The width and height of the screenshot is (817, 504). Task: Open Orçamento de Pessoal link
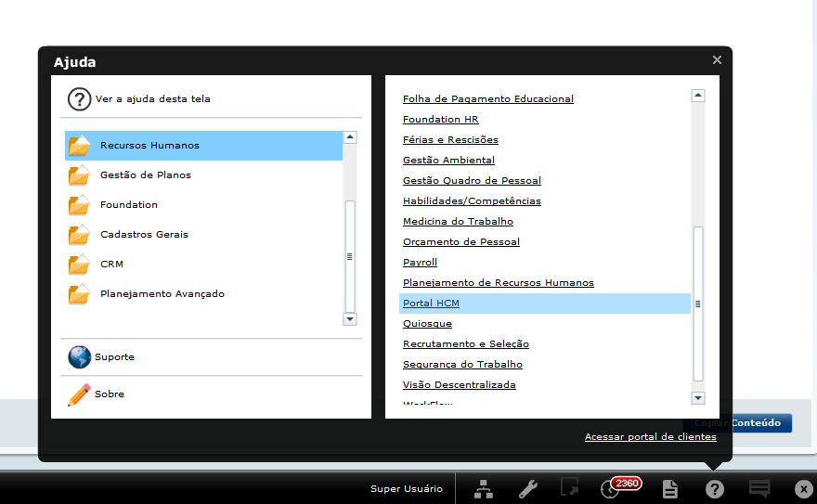coord(461,241)
